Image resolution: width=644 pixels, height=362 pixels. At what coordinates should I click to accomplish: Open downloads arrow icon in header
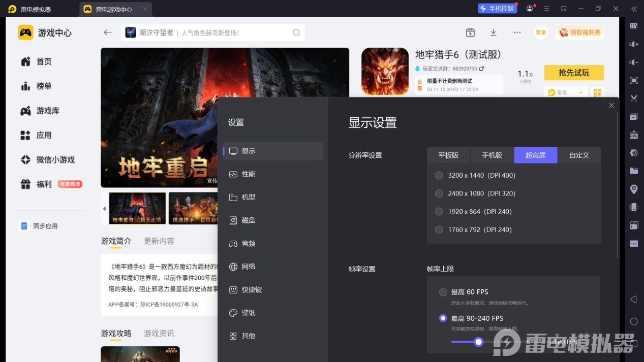pyautogui.click(x=493, y=32)
